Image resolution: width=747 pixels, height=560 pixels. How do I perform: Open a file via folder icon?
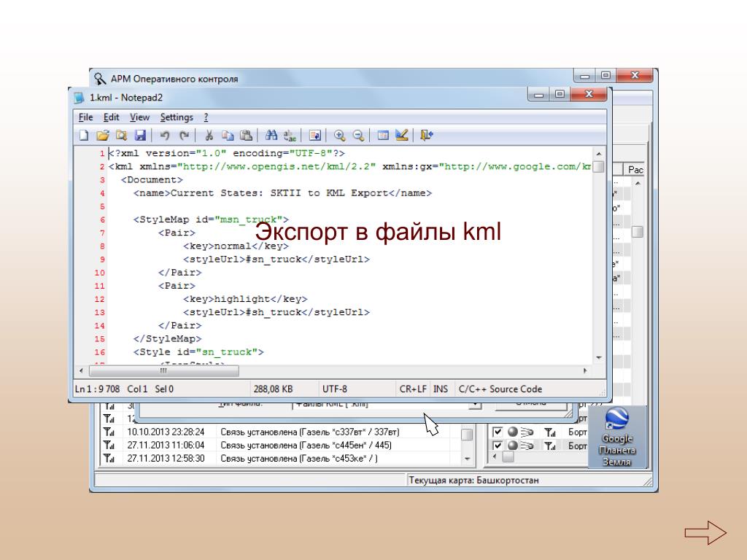coord(102,136)
